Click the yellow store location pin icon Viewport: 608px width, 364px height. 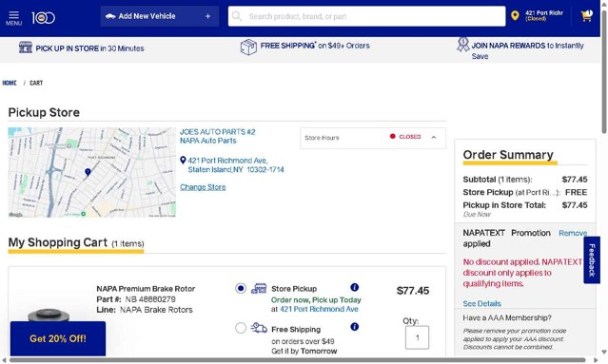[x=515, y=15]
